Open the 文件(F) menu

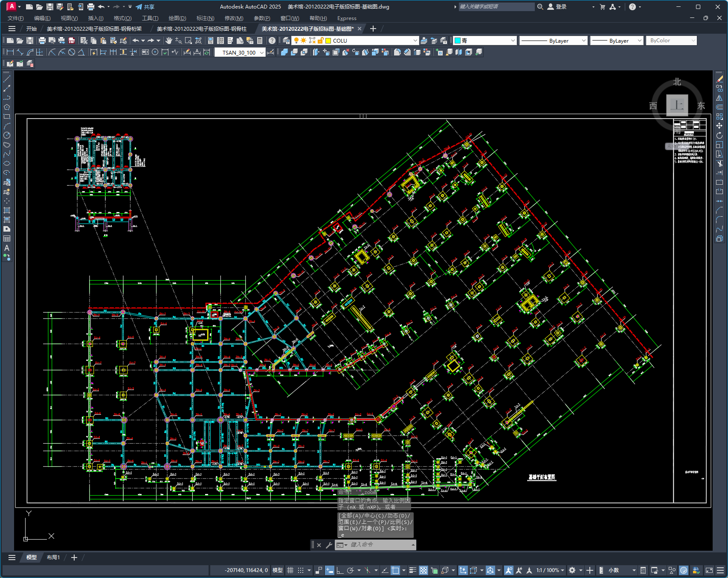click(16, 18)
